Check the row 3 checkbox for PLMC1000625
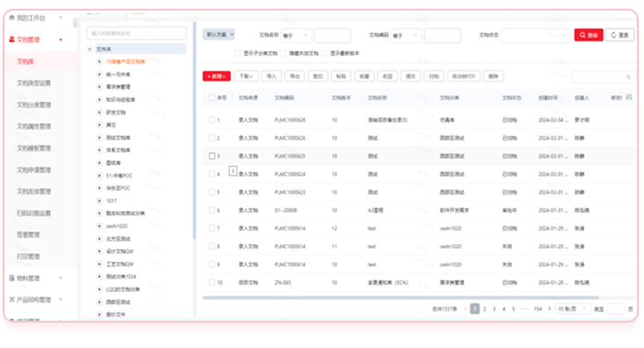644x348 pixels. pos(212,156)
